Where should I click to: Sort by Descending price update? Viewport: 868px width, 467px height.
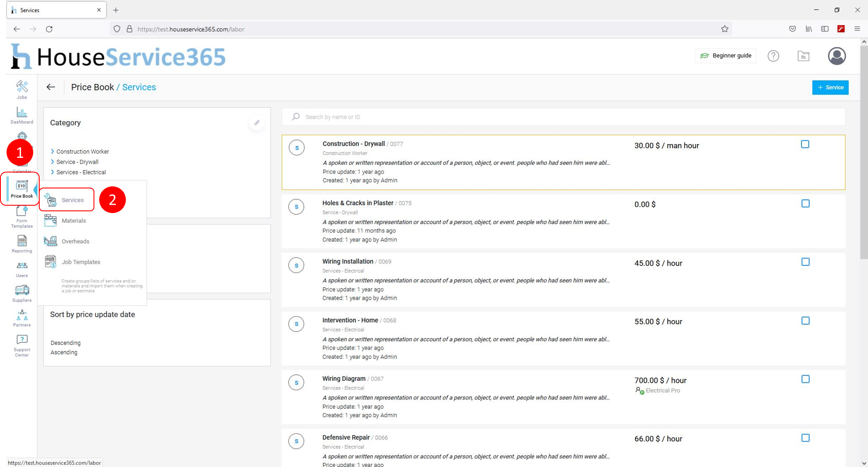point(66,343)
